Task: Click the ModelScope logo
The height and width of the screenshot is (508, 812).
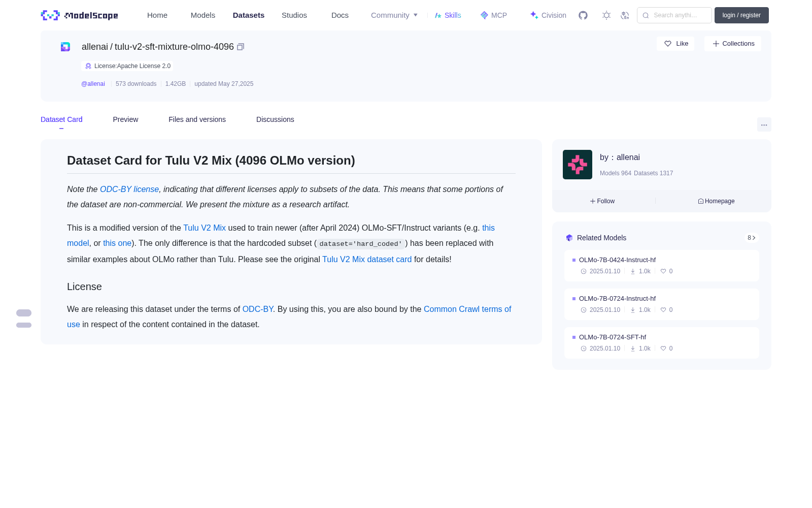Action: tap(79, 15)
